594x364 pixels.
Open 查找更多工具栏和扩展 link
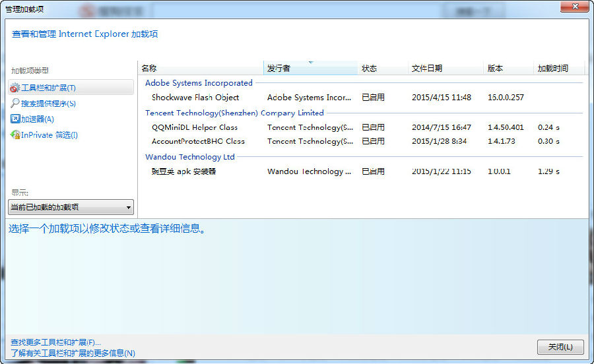click(56, 343)
